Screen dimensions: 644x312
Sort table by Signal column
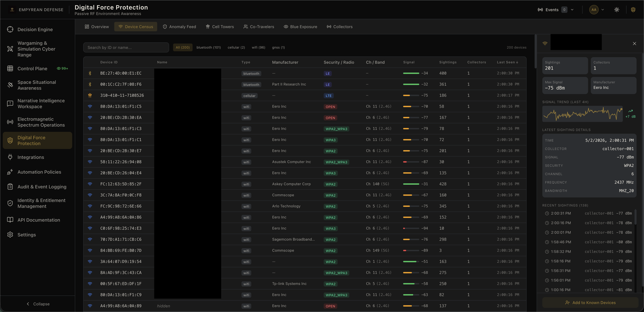(409, 62)
